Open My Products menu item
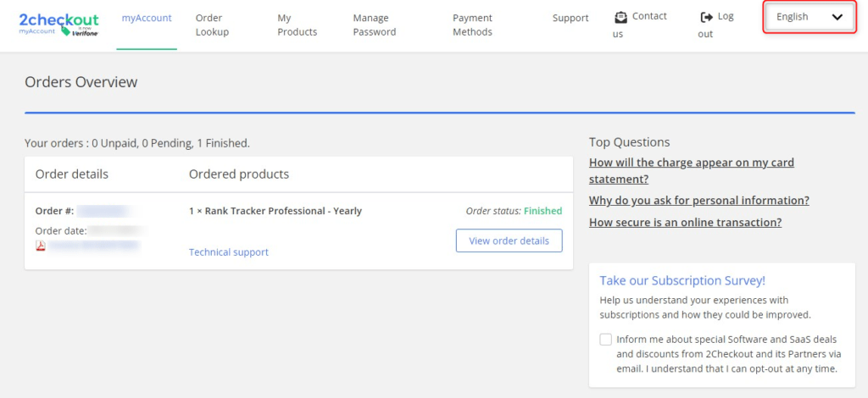Viewport: 868px width, 398px height. tap(298, 25)
